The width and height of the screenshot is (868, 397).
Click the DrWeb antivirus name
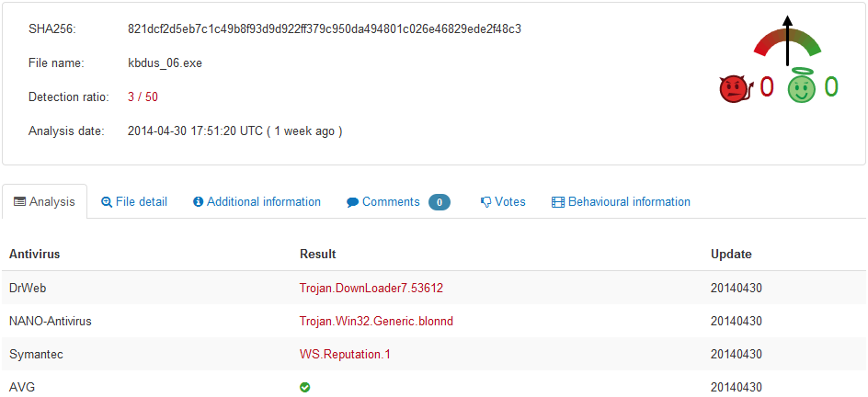[28, 288]
